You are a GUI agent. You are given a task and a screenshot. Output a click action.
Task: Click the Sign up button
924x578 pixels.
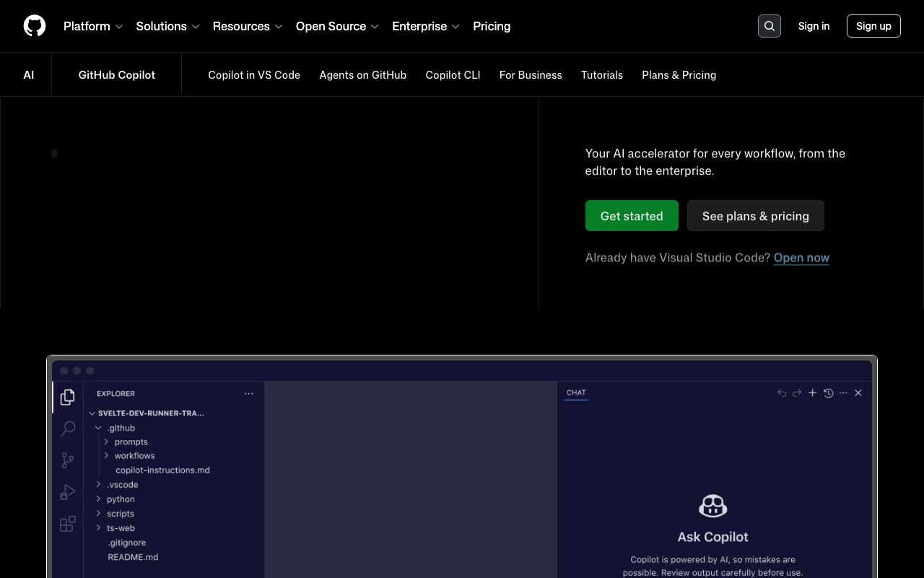click(x=873, y=26)
